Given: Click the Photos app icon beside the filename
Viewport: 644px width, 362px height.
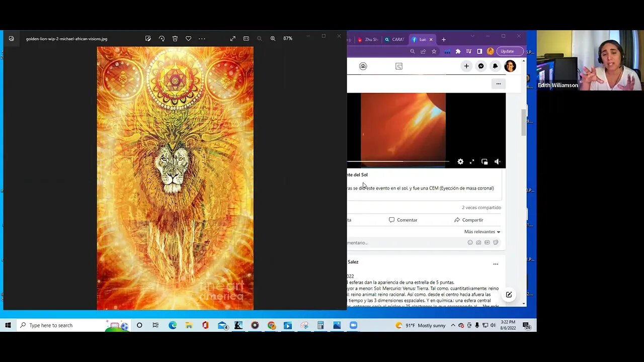Looking at the screenshot, I should click(11, 38).
